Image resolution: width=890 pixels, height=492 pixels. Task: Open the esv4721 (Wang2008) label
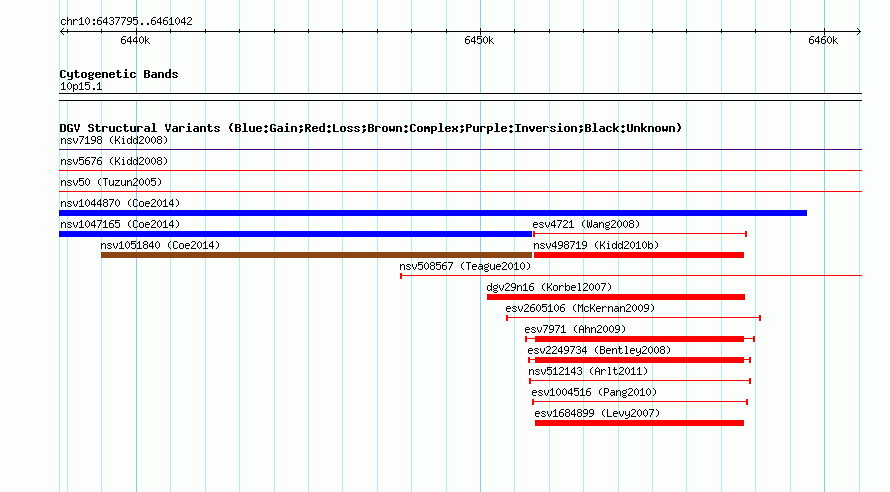point(586,224)
